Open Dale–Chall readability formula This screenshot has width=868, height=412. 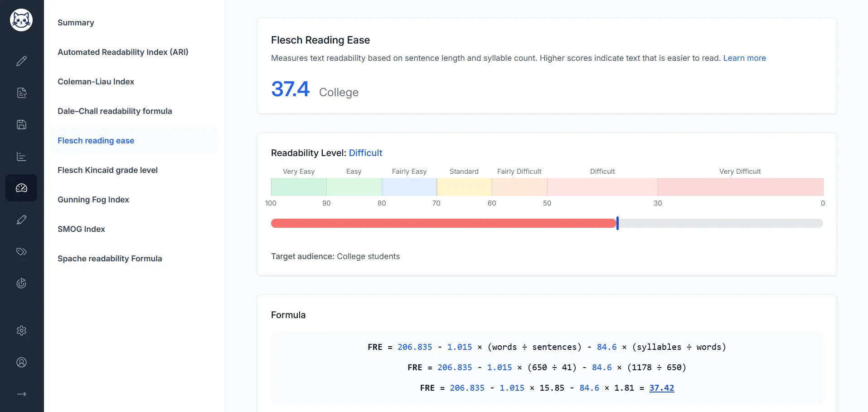pyautogui.click(x=115, y=111)
